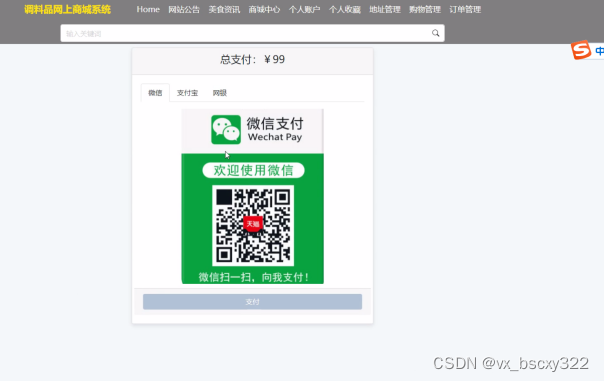This screenshot has width=604, height=382.
Task: Click the 欢迎使用微信 banner text
Action: pos(253,170)
